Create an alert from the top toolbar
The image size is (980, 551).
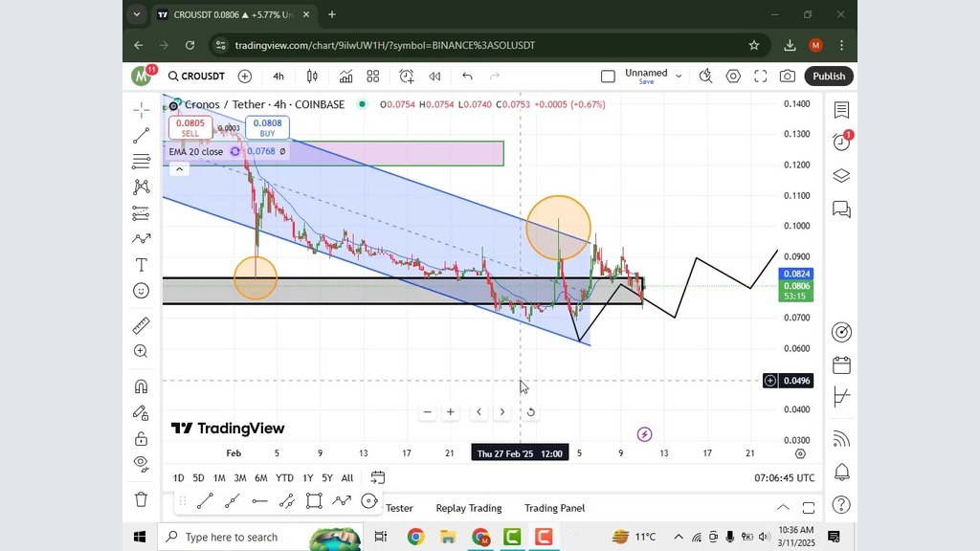pyautogui.click(x=406, y=77)
